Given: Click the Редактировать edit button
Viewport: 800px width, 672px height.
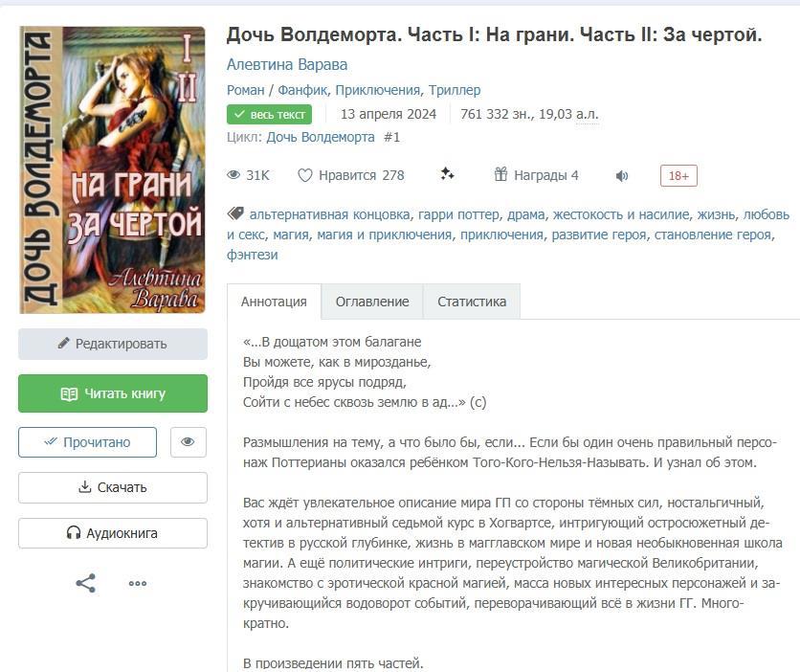Looking at the screenshot, I should (112, 344).
